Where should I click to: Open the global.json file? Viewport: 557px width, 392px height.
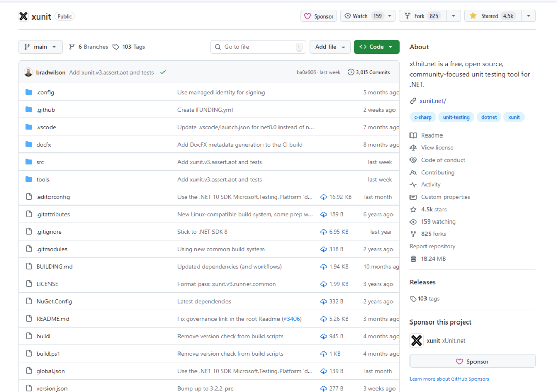51,371
